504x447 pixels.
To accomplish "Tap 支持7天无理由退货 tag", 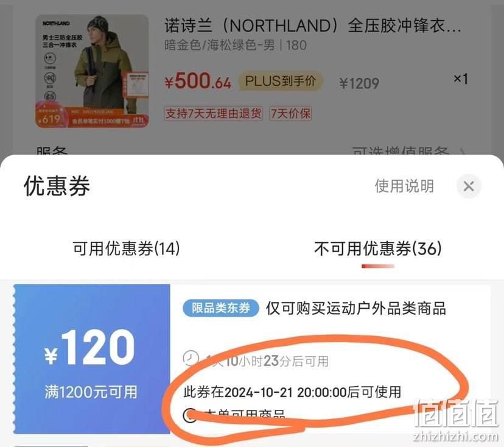I will pos(213,113).
